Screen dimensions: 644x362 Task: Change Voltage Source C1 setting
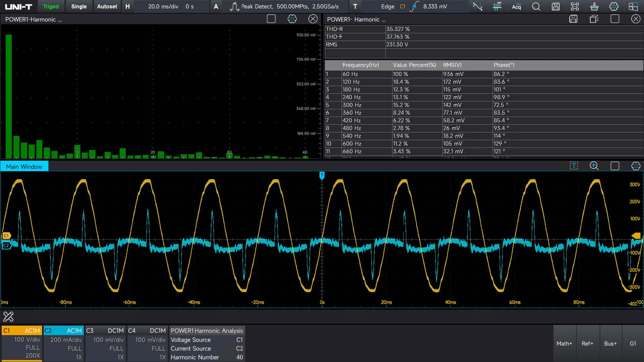tap(207, 340)
